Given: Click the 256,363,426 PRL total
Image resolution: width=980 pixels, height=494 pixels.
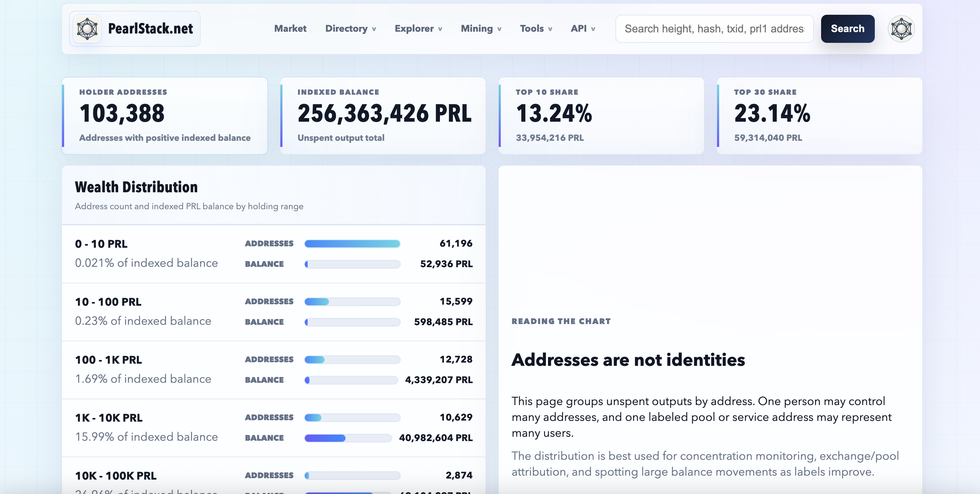Looking at the screenshot, I should click(x=385, y=113).
